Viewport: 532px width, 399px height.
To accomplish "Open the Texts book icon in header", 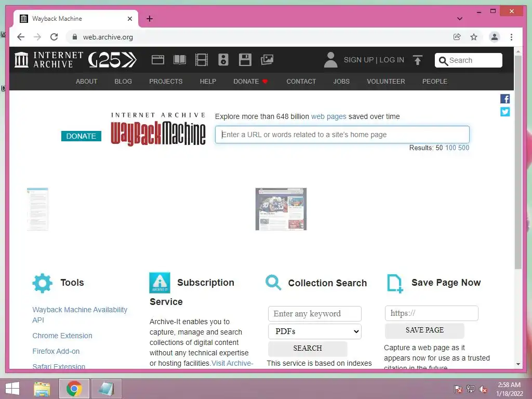I will click(179, 60).
